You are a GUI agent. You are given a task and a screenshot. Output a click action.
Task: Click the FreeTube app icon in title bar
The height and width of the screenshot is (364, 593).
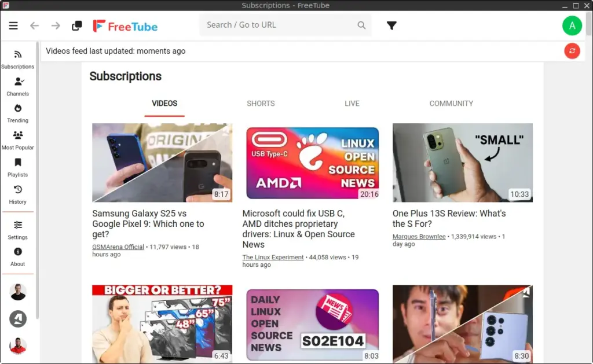(6, 5)
